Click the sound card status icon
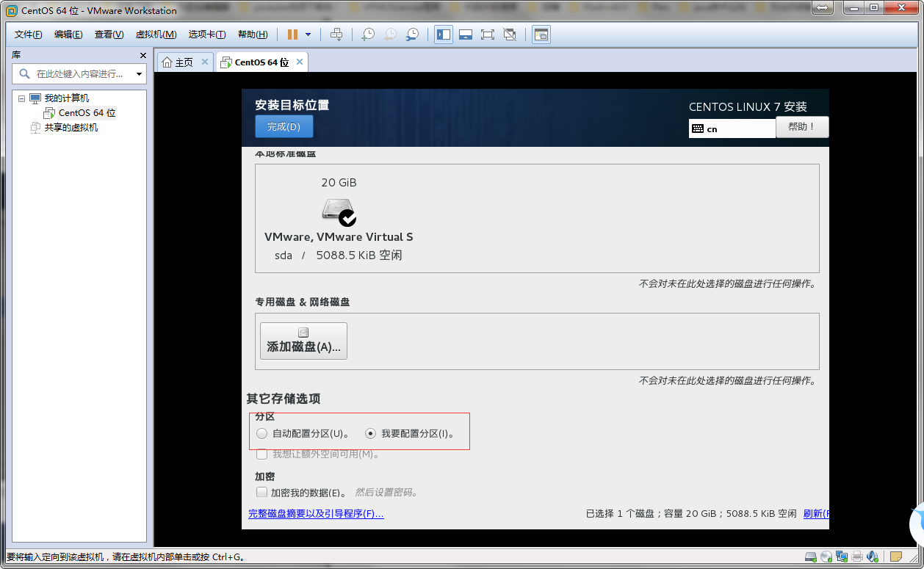The height and width of the screenshot is (569, 924). click(x=873, y=557)
